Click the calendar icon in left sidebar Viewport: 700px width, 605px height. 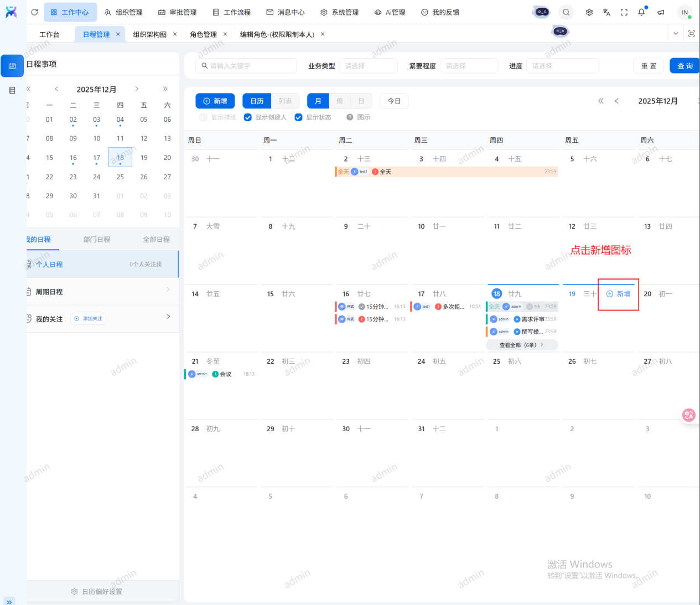[12, 66]
